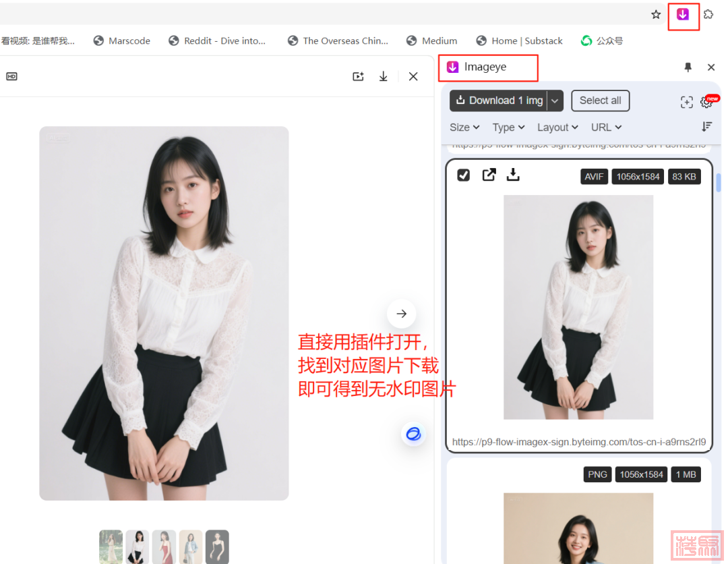Select the red dress thumbnail
This screenshot has width=728, height=564.
(x=164, y=546)
